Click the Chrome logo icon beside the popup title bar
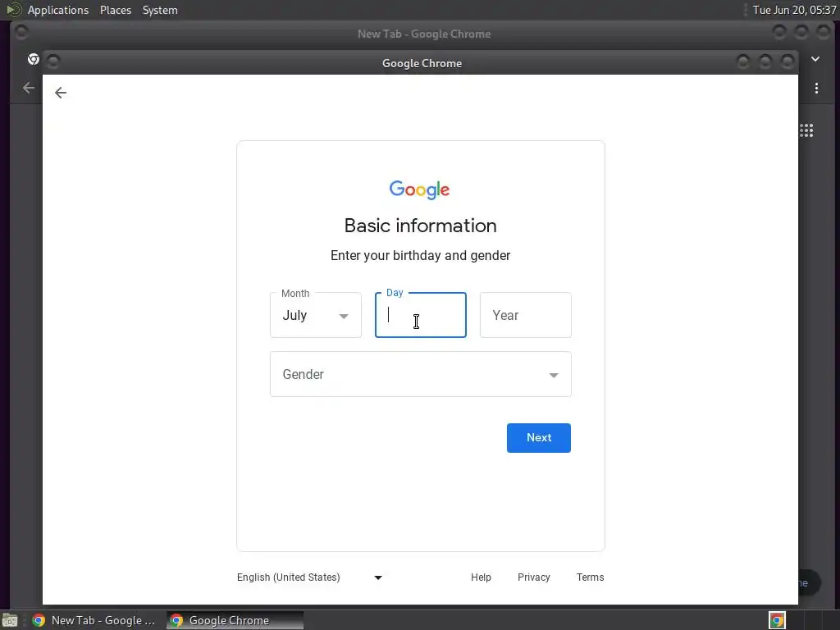Image resolution: width=840 pixels, height=630 pixels. point(33,59)
